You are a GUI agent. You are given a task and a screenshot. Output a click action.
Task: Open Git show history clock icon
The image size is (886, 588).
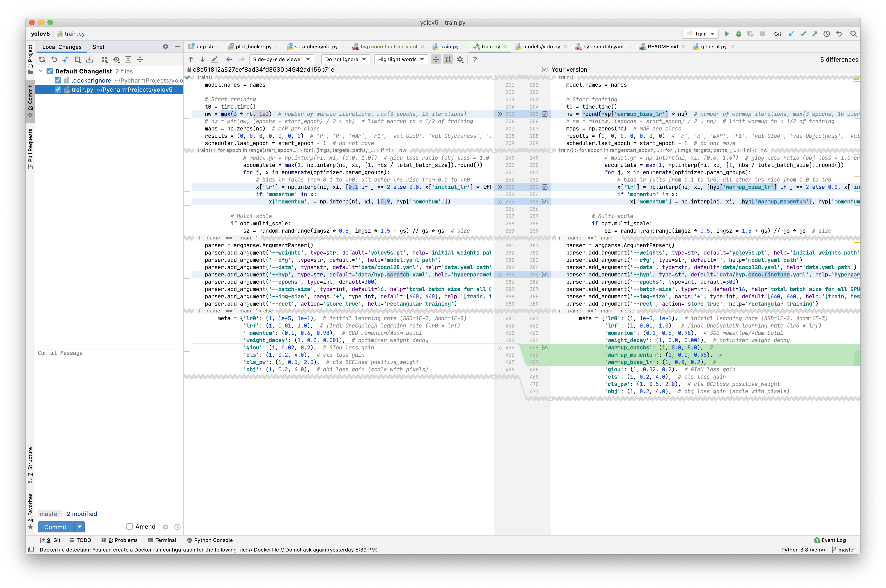coord(827,34)
